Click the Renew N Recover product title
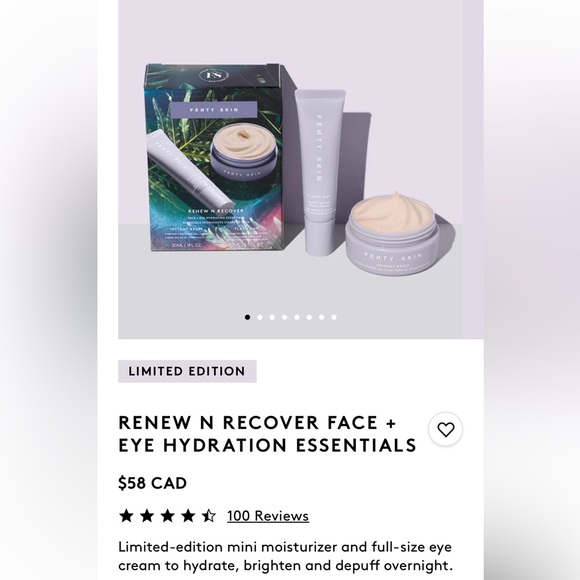 click(x=267, y=434)
